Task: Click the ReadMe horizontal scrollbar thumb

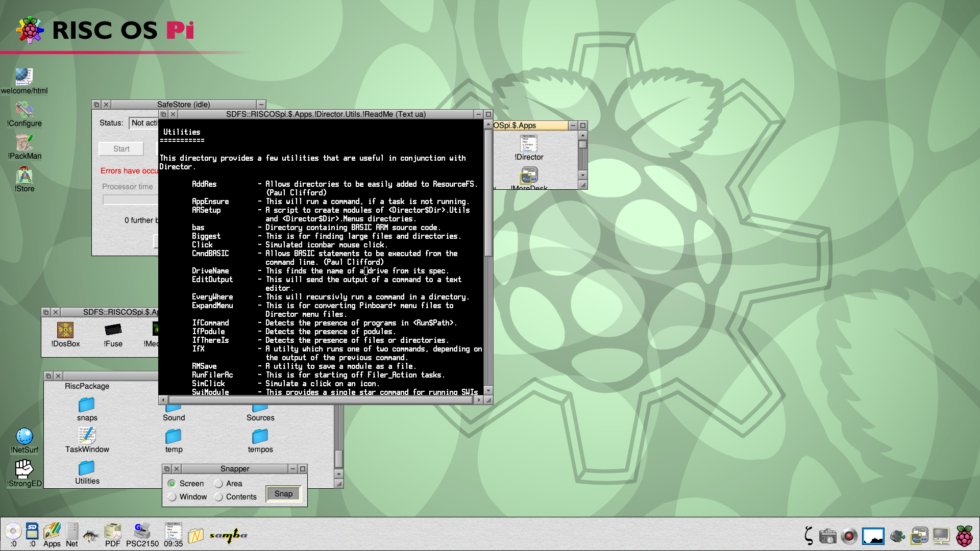Action: (x=321, y=400)
